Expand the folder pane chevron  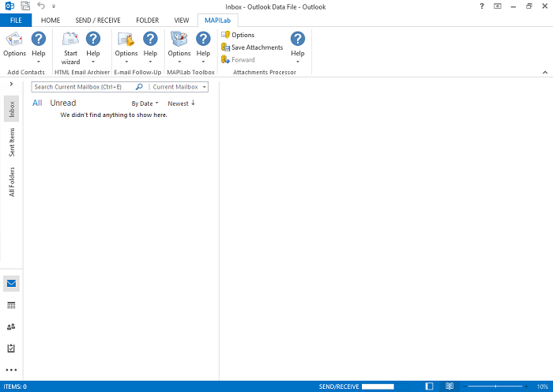tap(11, 84)
